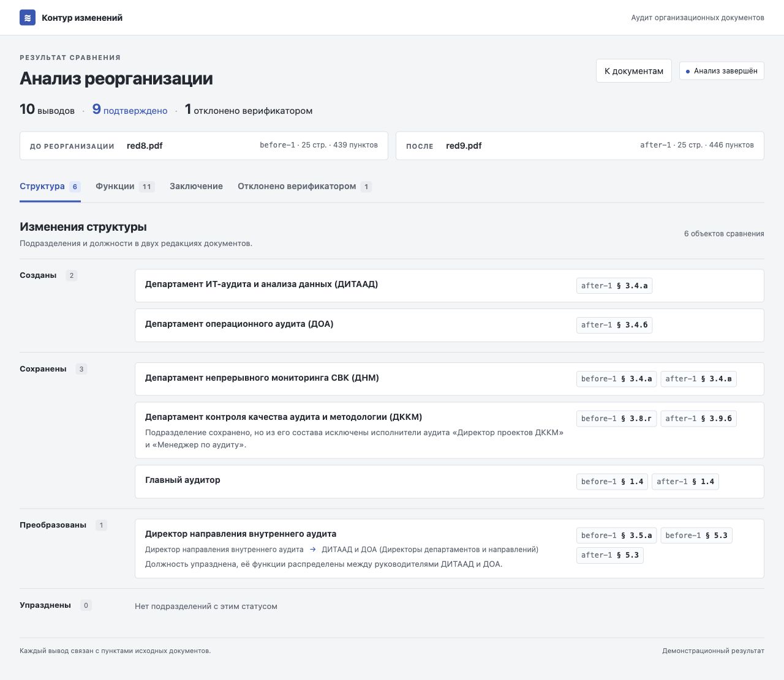
Task: Open reference after-1 § 3.4.в for ДНМ
Action: [x=698, y=379]
